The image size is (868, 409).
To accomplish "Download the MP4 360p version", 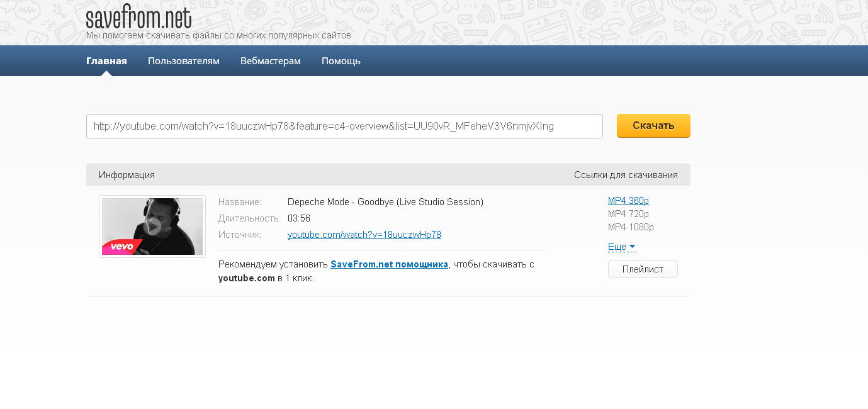I will coord(628,201).
